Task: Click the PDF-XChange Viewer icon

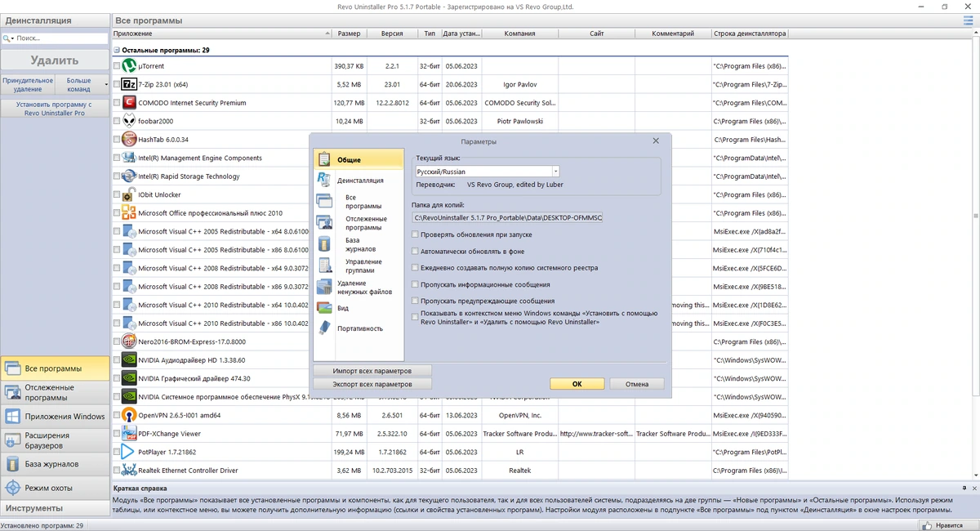Action: (128, 433)
